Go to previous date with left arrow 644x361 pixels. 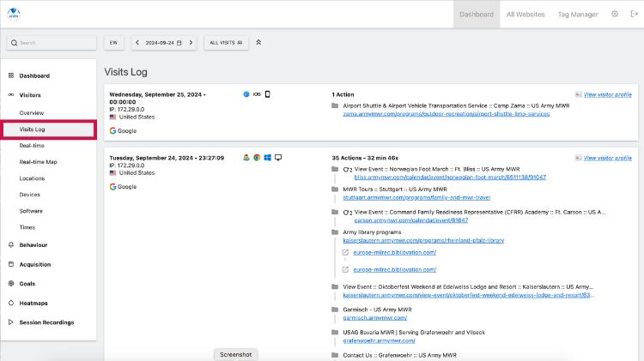click(x=137, y=42)
